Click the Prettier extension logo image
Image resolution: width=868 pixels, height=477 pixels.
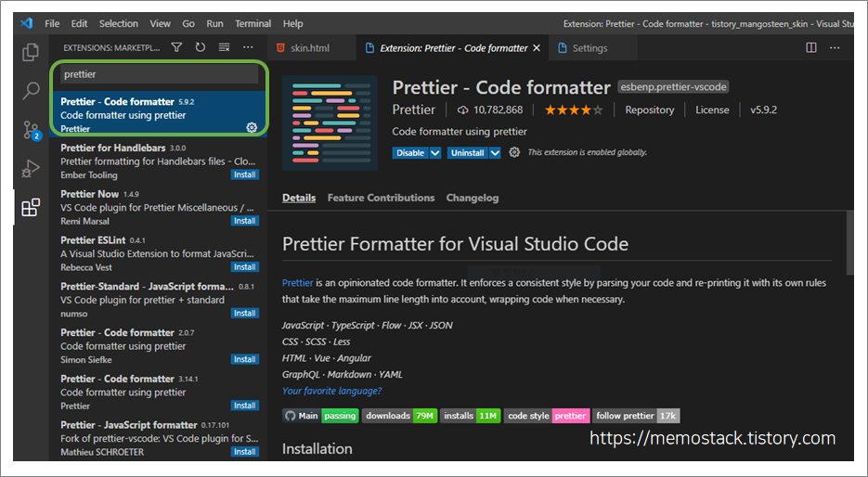330,122
